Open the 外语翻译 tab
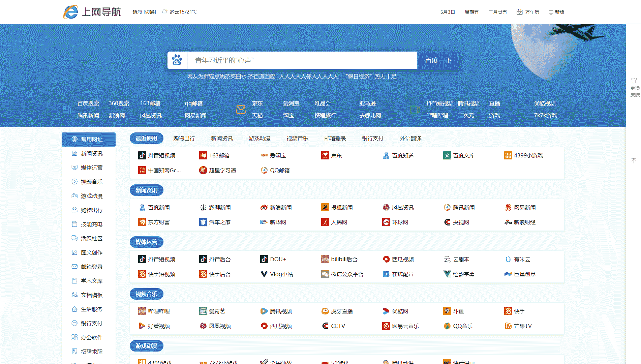This screenshot has height=364, width=641. 410,138
